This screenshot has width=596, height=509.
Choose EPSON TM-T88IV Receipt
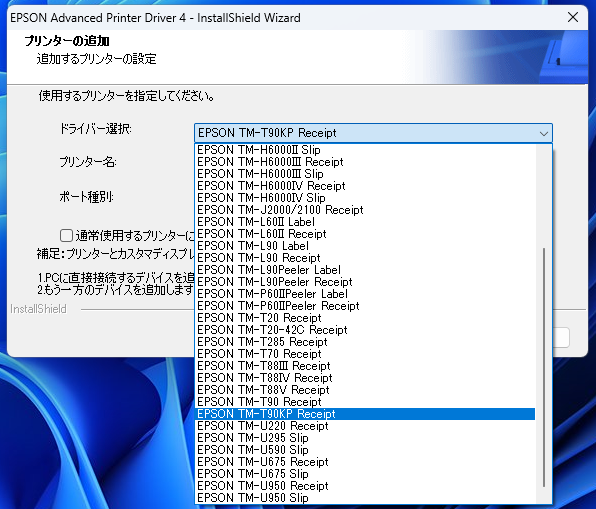tap(365, 378)
